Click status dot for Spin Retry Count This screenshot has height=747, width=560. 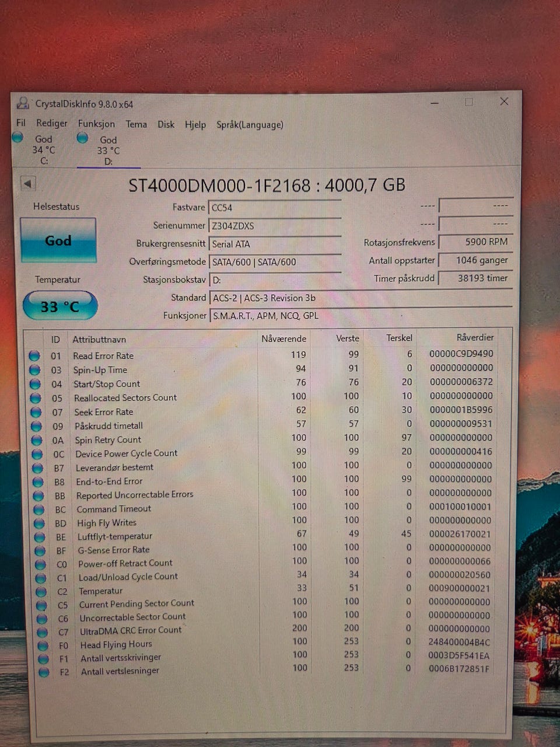(x=37, y=440)
